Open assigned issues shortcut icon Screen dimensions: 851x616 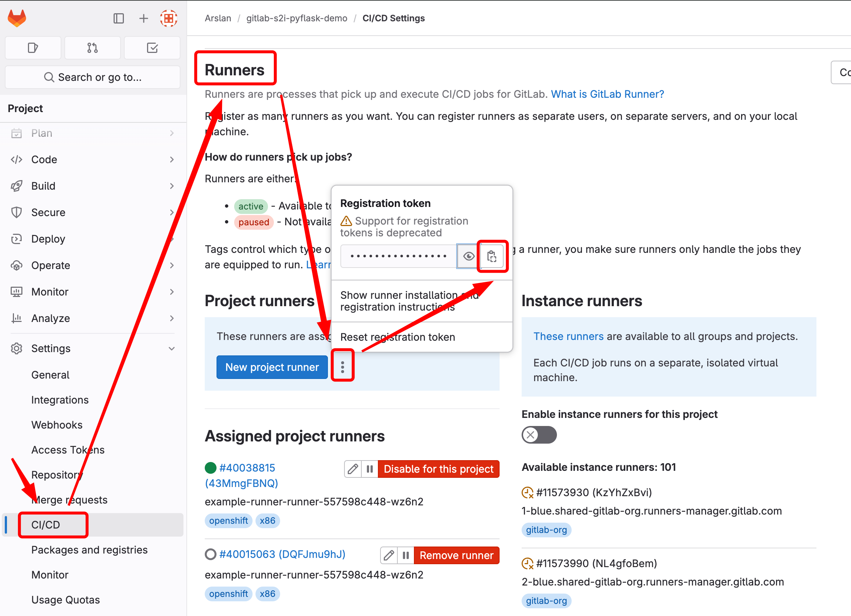[x=33, y=48]
